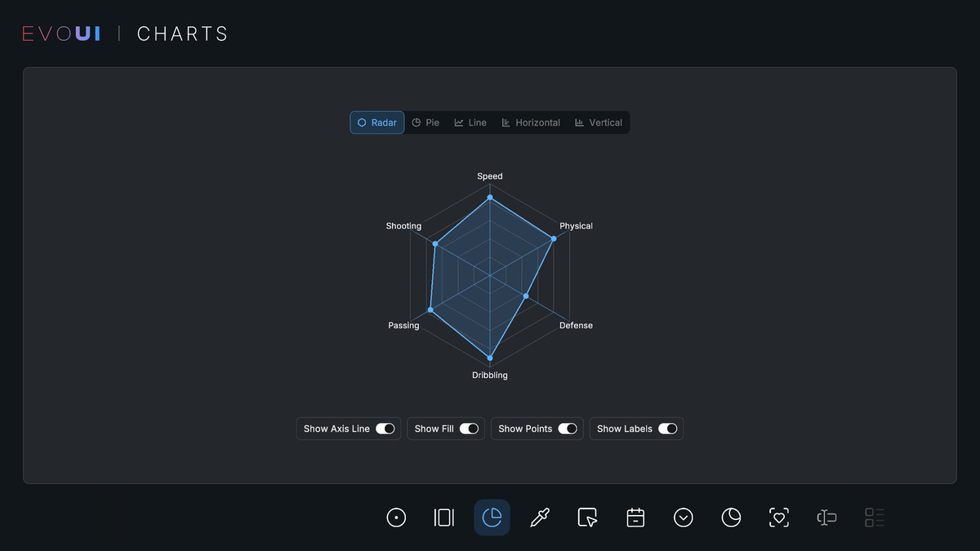The height and width of the screenshot is (551, 980).
Task: Open the Horizontal chart view
Action: click(531, 122)
